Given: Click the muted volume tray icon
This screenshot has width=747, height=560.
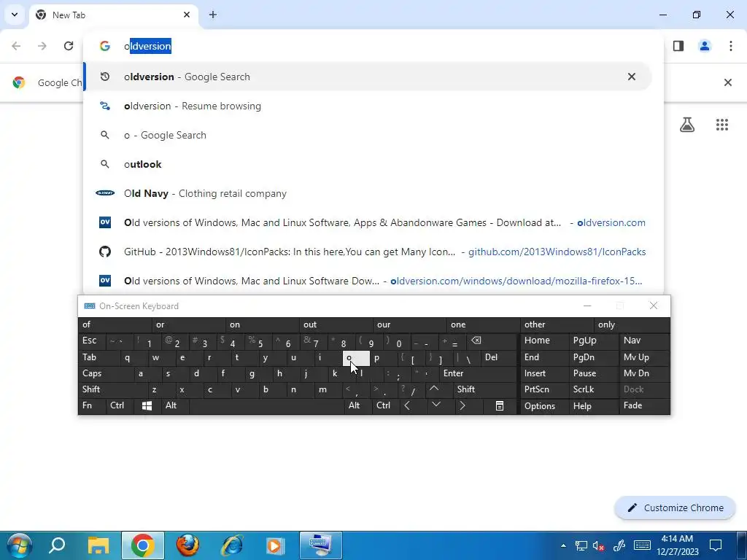Looking at the screenshot, I should tap(599, 545).
